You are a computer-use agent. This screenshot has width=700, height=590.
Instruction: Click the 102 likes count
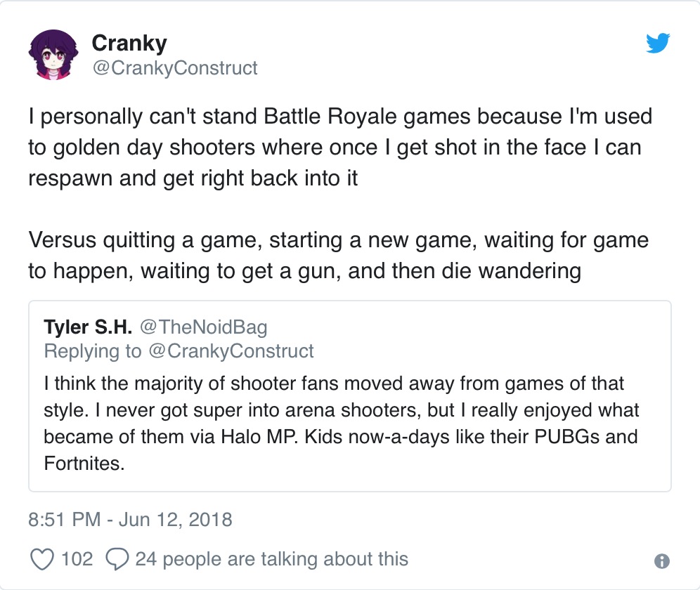tap(77, 559)
